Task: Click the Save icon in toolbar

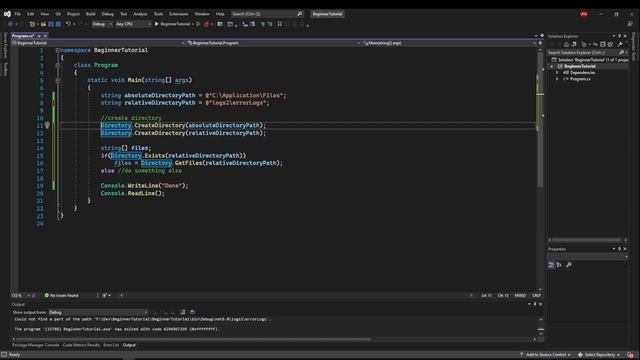Action: [x=51, y=24]
